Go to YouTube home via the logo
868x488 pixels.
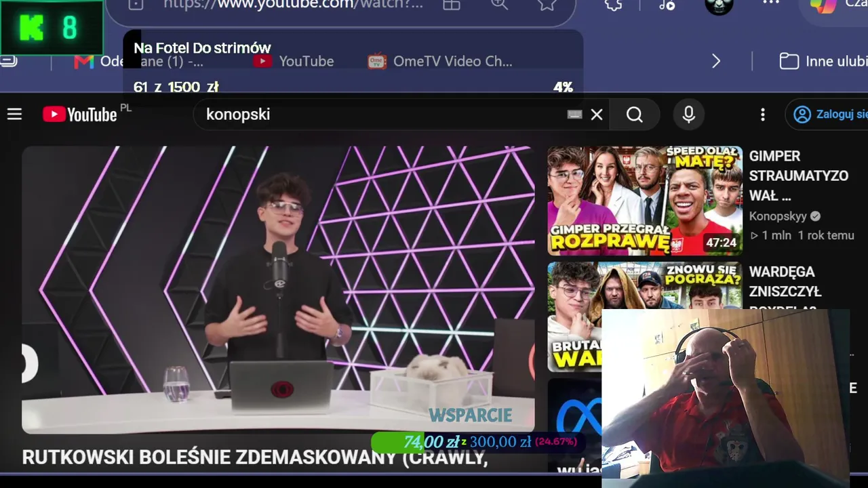pos(80,115)
